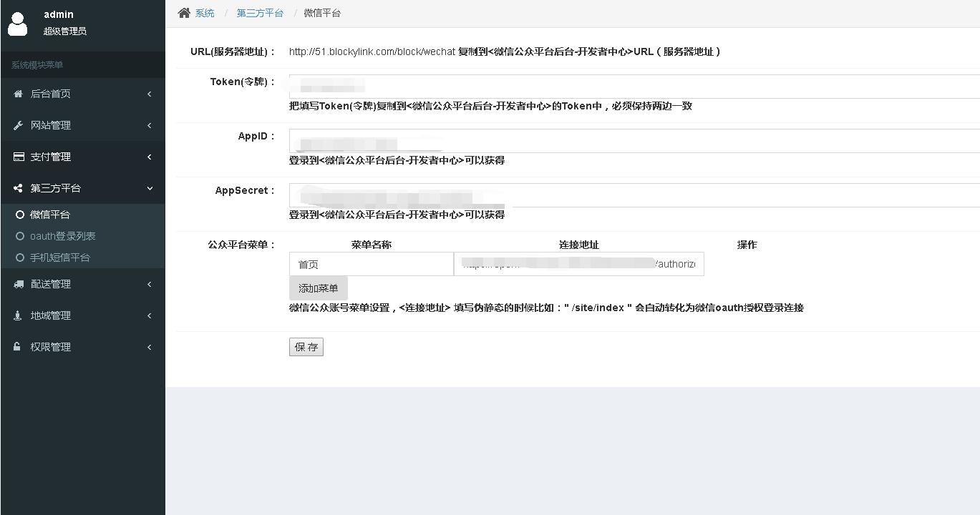Click the 添加菜单 button
Viewport: 980px width, 515px height.
319,288
